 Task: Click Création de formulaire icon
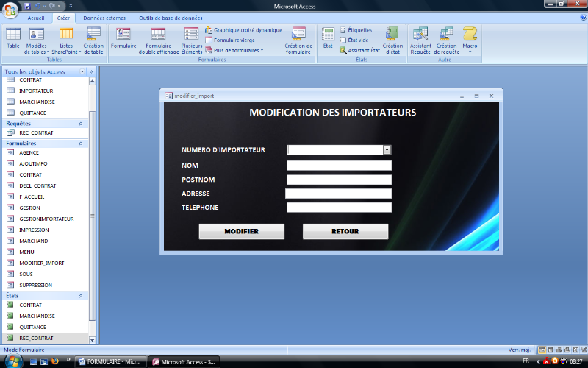click(298, 38)
